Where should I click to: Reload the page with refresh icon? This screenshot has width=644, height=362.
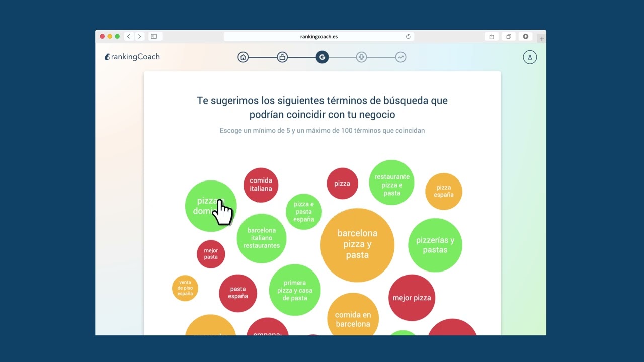(408, 36)
